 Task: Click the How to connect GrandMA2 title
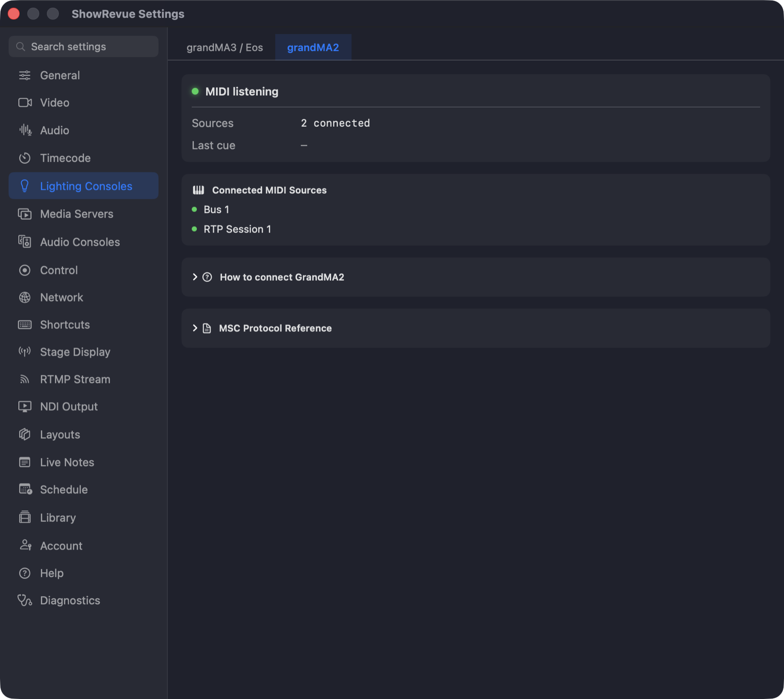point(282,277)
